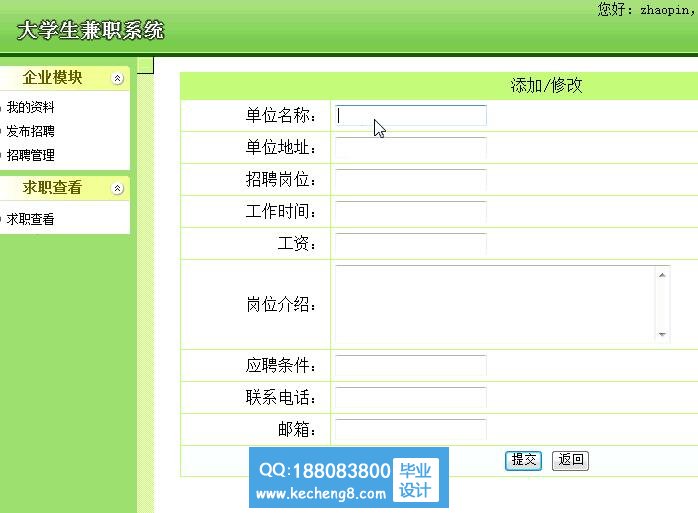The width and height of the screenshot is (698, 513).
Task: Click the 大学生兼职系统 title
Action: 91,31
